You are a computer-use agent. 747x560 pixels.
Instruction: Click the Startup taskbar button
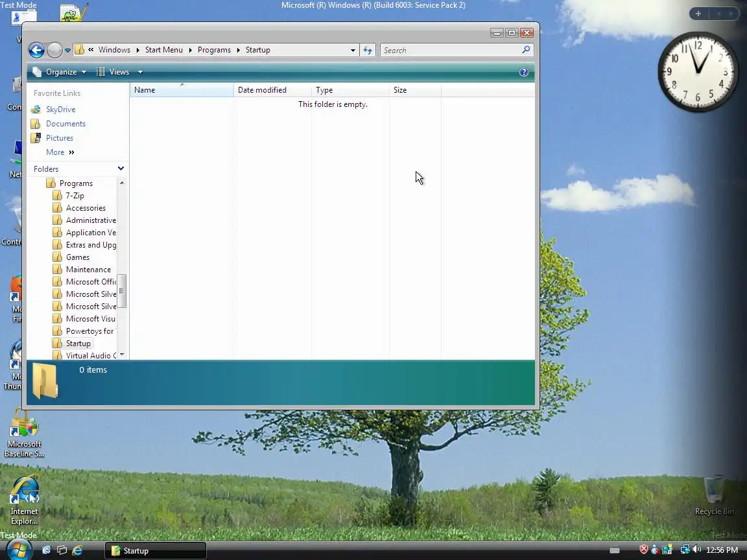(156, 550)
